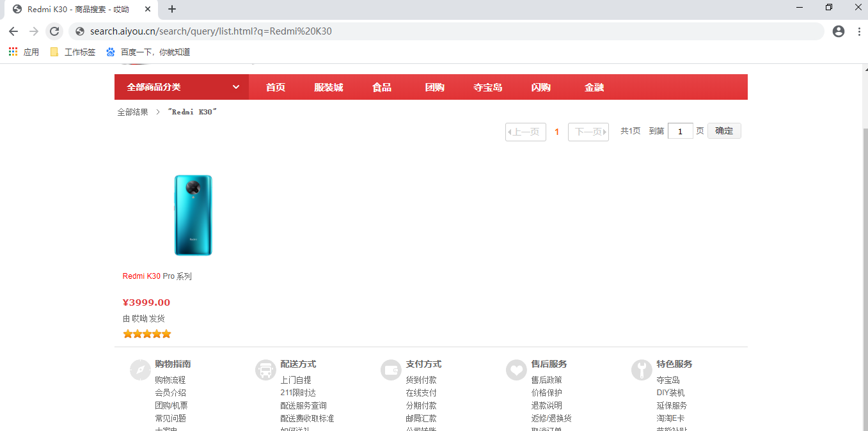Open the 返修/退换货 footer link
Image resolution: width=868 pixels, height=431 pixels.
point(551,418)
